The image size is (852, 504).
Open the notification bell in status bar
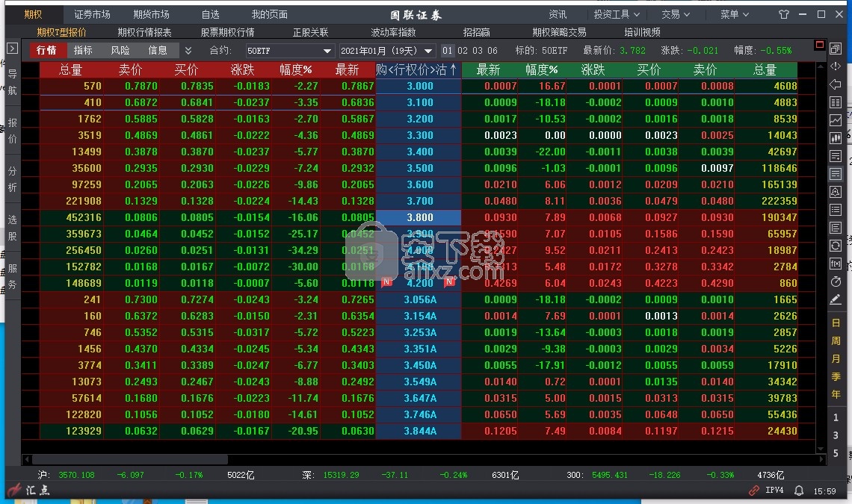point(799,491)
